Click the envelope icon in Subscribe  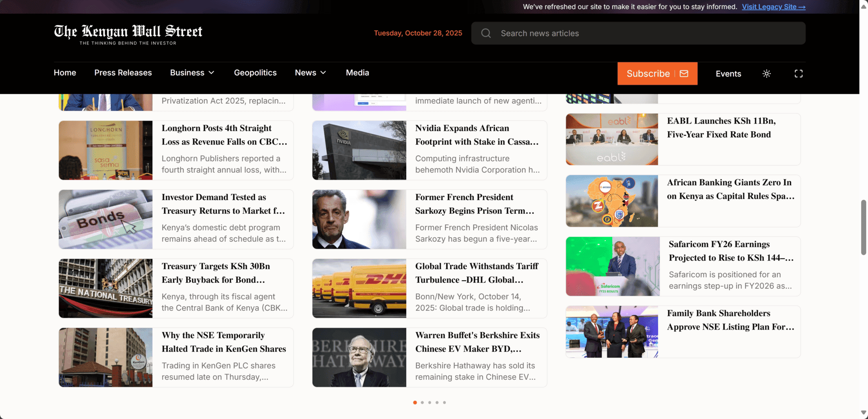684,74
